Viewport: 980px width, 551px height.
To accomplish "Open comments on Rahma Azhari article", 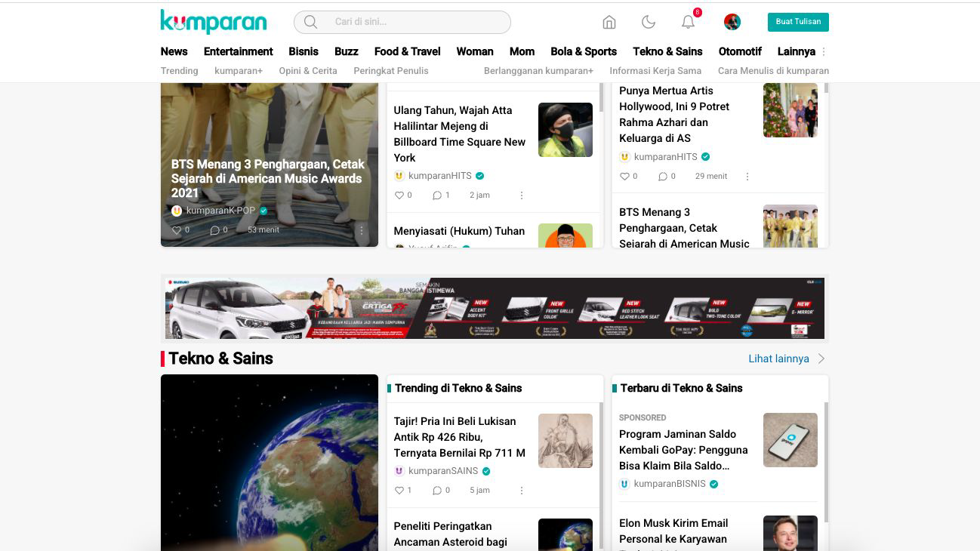I will point(663,177).
